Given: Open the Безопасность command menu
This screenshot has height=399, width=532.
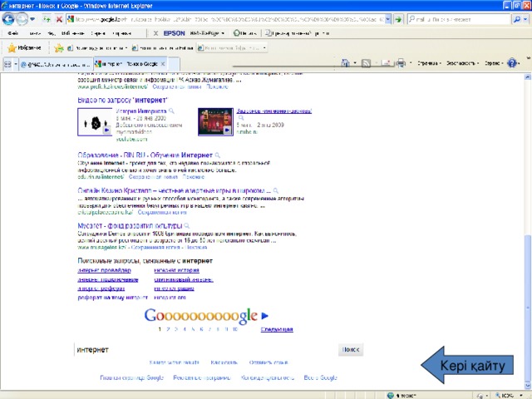Looking at the screenshot, I should point(462,63).
